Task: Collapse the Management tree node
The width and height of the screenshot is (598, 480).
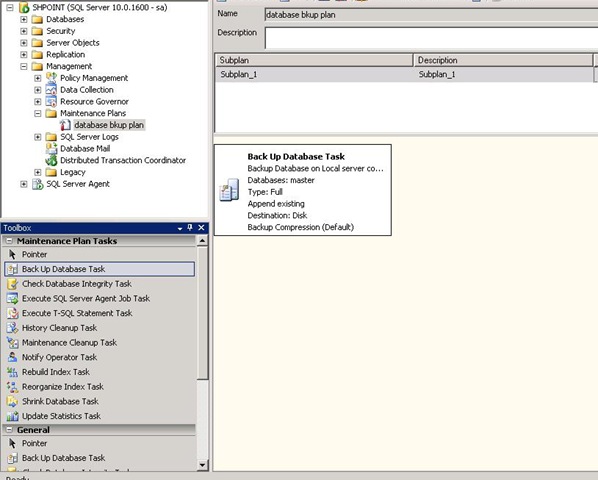Action: pos(24,66)
